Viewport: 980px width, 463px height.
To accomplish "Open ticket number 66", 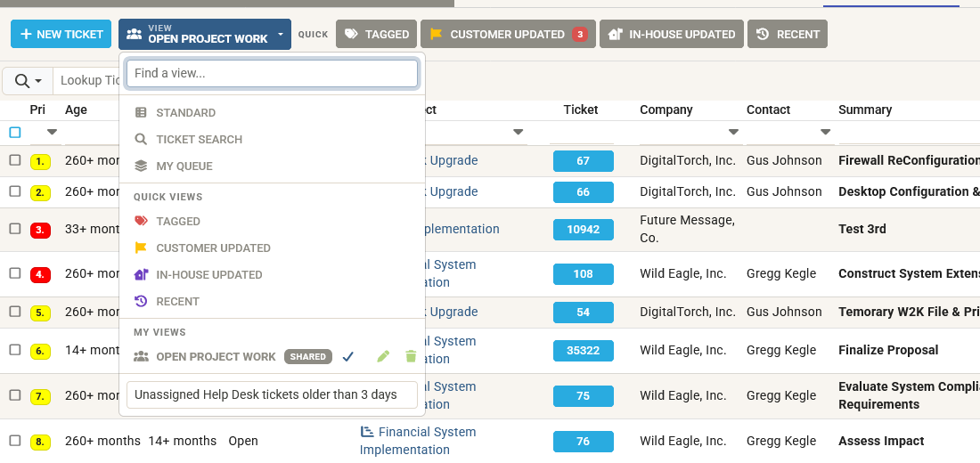I will 584,192.
